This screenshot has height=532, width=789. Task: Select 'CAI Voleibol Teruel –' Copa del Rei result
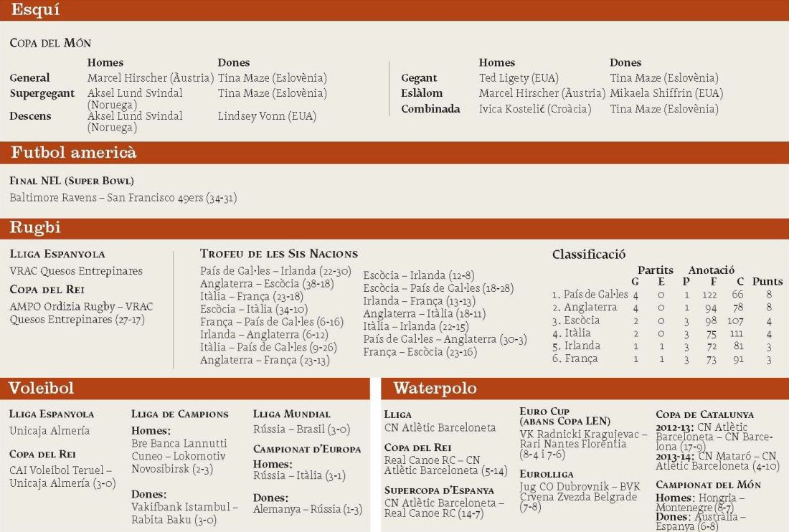coord(60,470)
